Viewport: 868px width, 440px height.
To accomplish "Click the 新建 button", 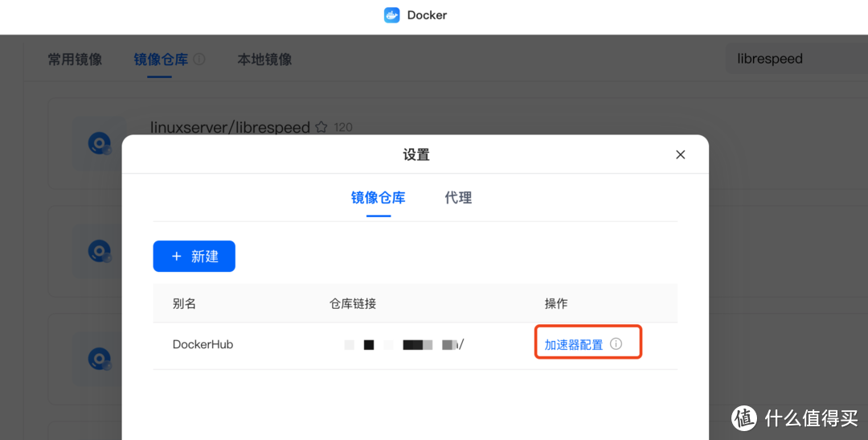I will coord(194,256).
